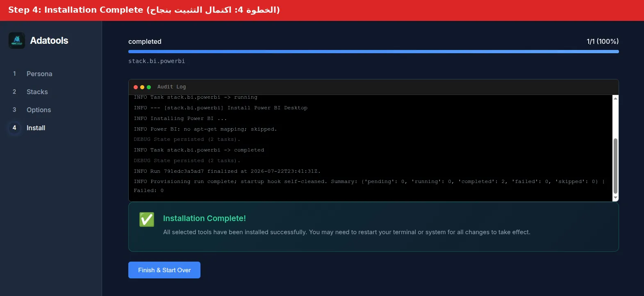Click the Adatools brand name
Image resolution: width=644 pixels, height=296 pixels.
(x=49, y=41)
